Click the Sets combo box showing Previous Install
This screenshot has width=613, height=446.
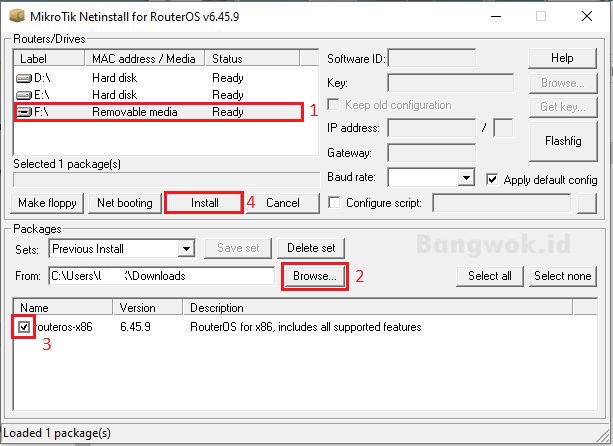click(x=122, y=249)
